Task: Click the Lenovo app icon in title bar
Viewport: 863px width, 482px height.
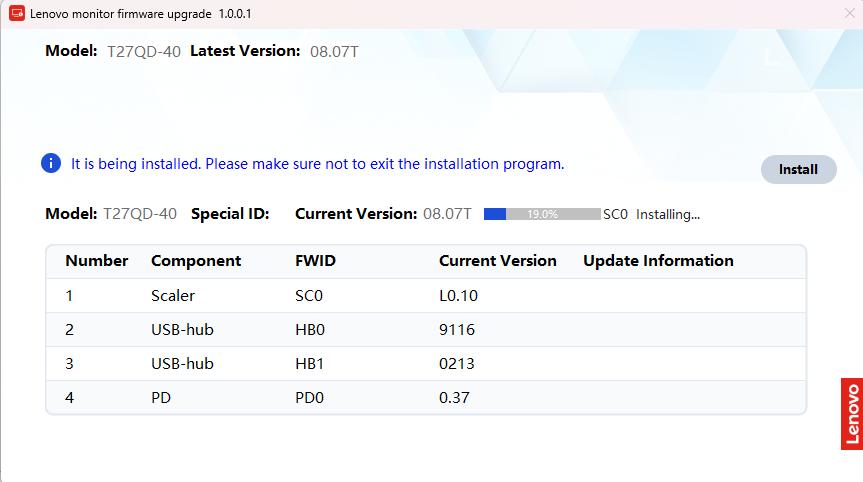Action: [17, 14]
